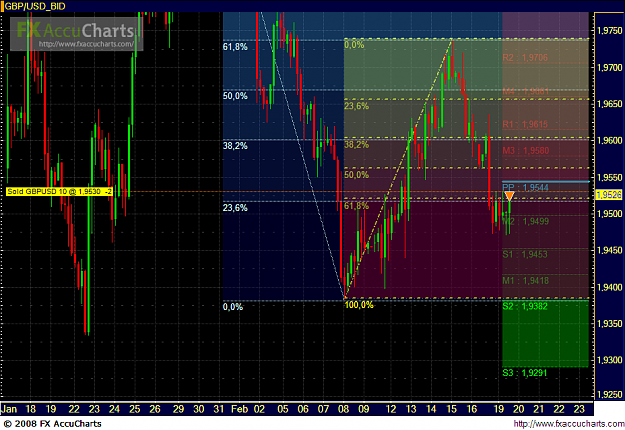Click the 1,9650 price axis label
Screen dimensions: 625x430
pyautogui.click(x=610, y=104)
